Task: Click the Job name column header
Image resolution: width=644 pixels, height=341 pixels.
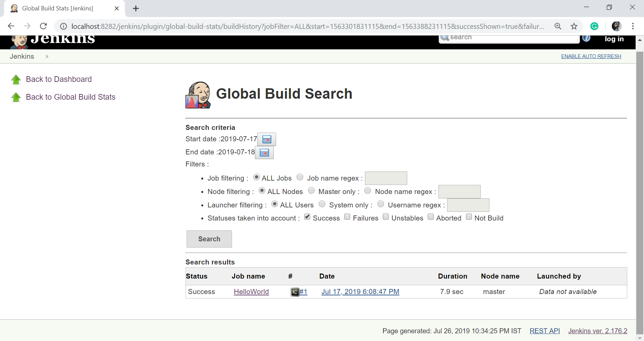Action: [248, 276]
